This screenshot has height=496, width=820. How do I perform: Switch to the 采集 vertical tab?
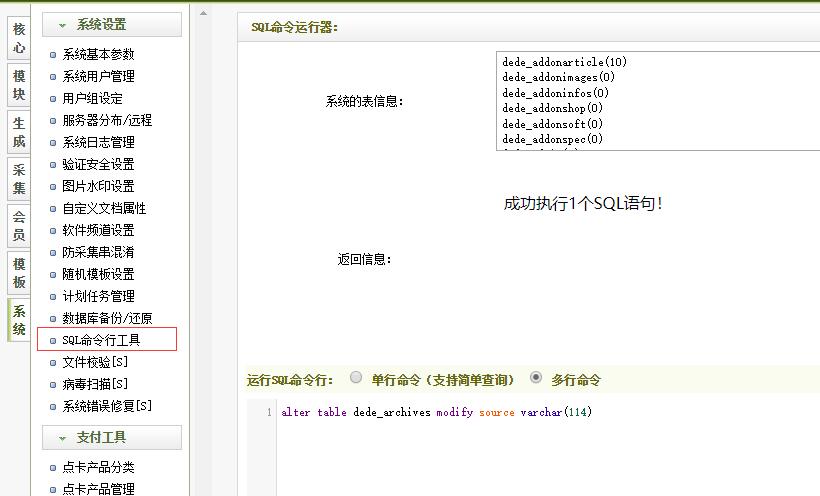pyautogui.click(x=19, y=179)
